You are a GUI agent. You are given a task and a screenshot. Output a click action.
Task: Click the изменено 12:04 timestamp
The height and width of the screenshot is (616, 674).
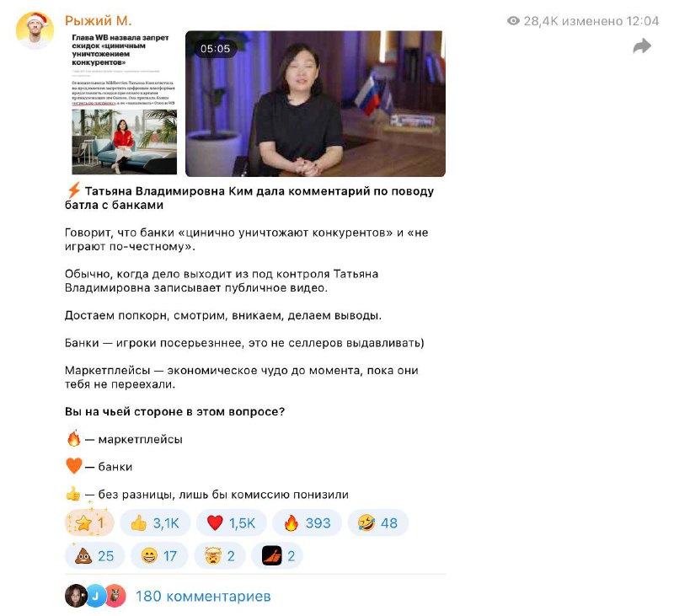pyautogui.click(x=610, y=20)
